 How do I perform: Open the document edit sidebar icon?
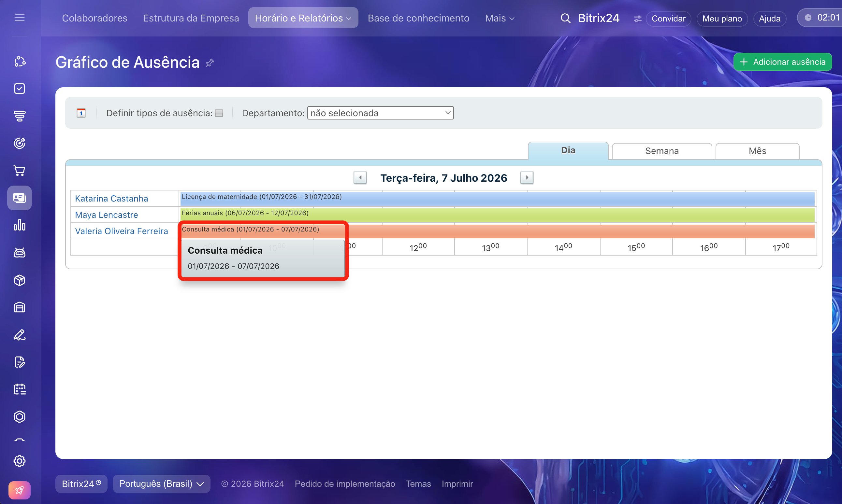point(19,362)
